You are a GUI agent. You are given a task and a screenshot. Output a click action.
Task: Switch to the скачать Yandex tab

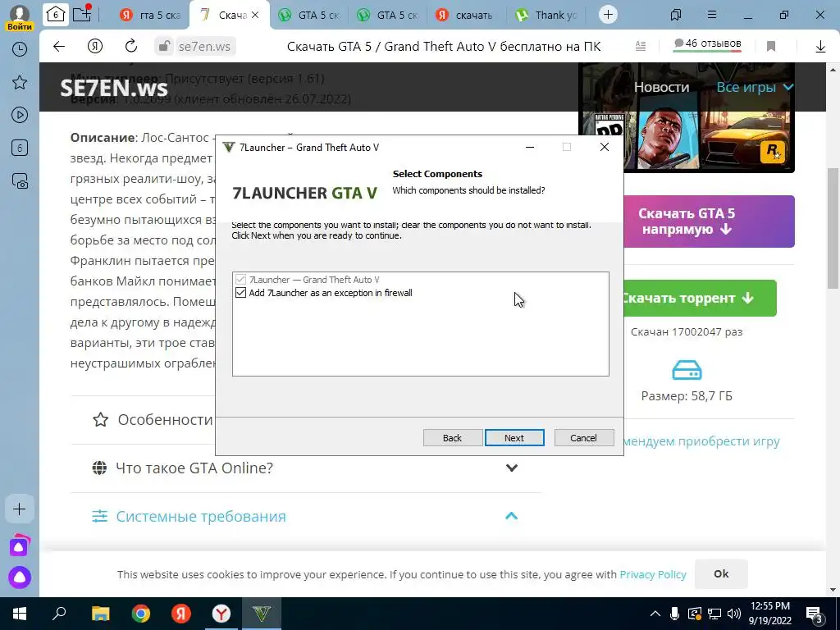point(467,15)
